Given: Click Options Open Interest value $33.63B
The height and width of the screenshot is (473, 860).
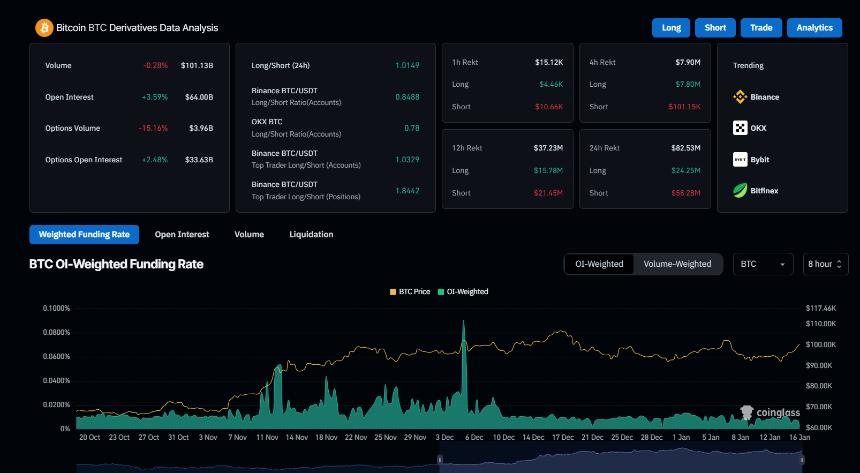Looking at the screenshot, I should point(199,160).
